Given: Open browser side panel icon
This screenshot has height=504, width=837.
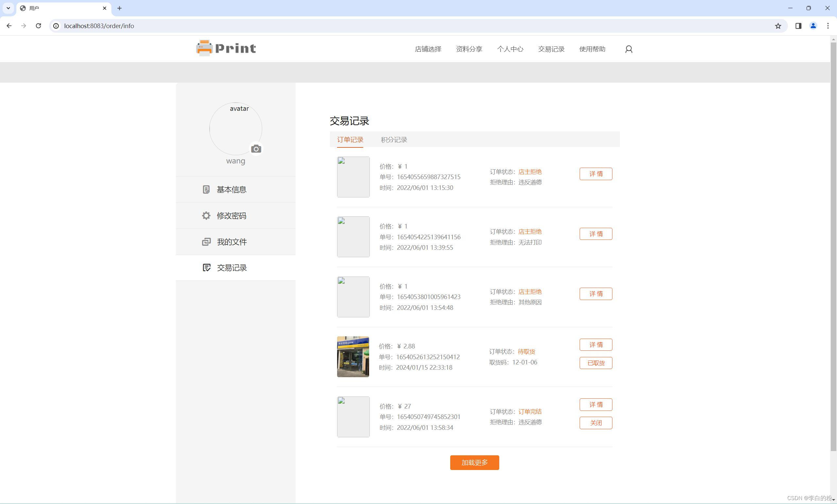Looking at the screenshot, I should (798, 26).
